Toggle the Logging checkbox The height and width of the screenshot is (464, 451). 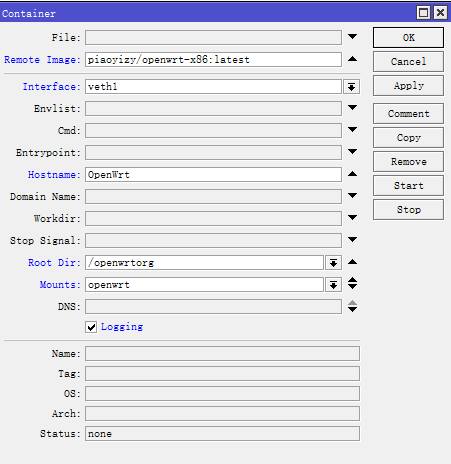pyautogui.click(x=91, y=327)
